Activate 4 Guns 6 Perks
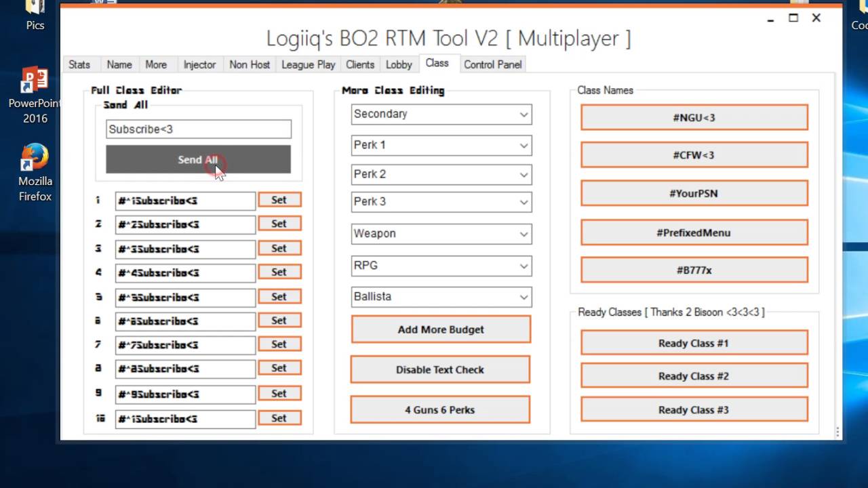This screenshot has width=868, height=488. click(440, 409)
